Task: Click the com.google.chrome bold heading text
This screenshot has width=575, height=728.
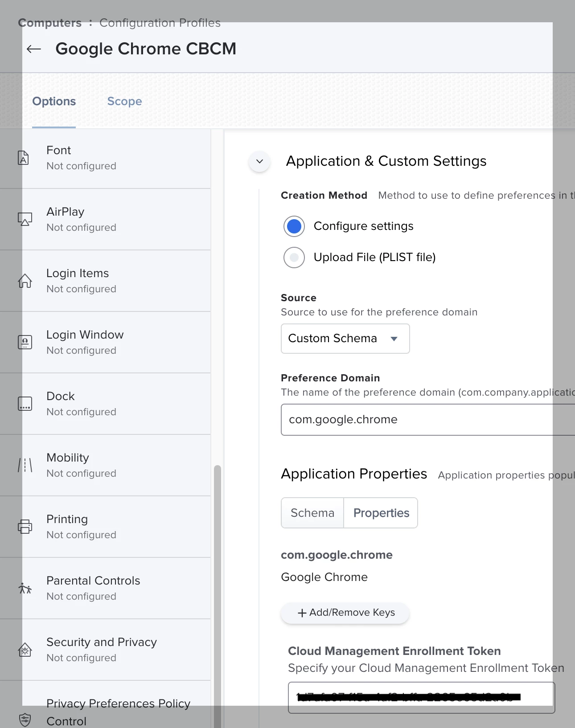Action: 337,555
